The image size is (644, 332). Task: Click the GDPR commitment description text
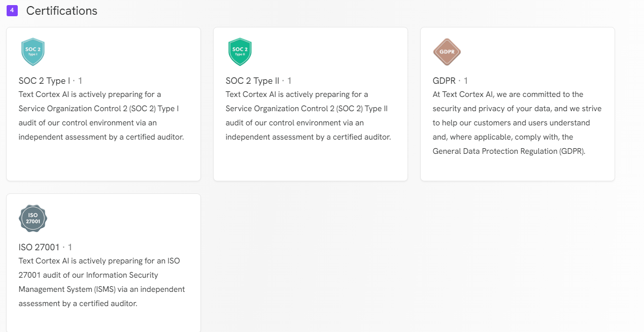click(x=517, y=123)
